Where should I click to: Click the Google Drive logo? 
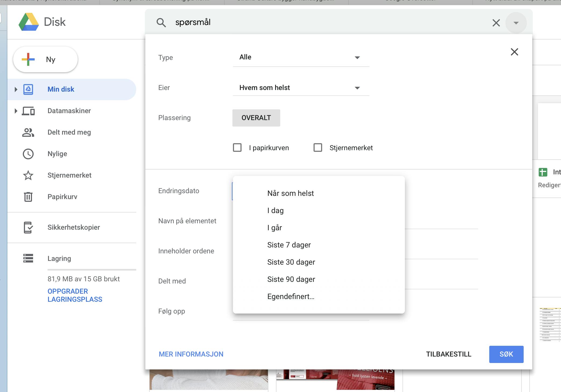click(x=29, y=22)
